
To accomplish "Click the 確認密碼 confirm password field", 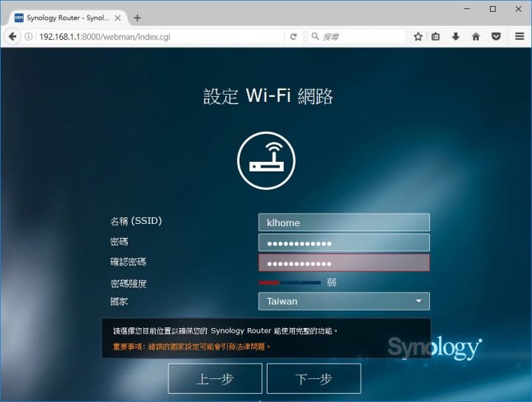I will (x=344, y=263).
